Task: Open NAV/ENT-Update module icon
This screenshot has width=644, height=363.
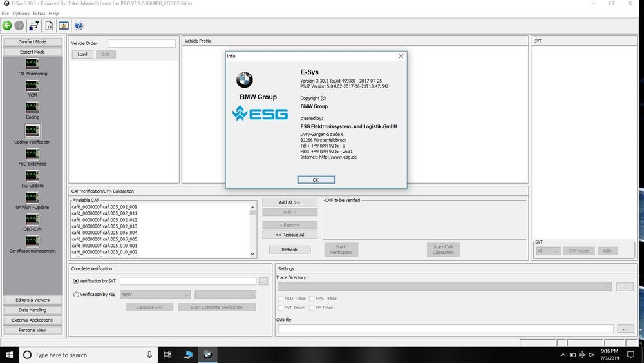Action: 32,197
